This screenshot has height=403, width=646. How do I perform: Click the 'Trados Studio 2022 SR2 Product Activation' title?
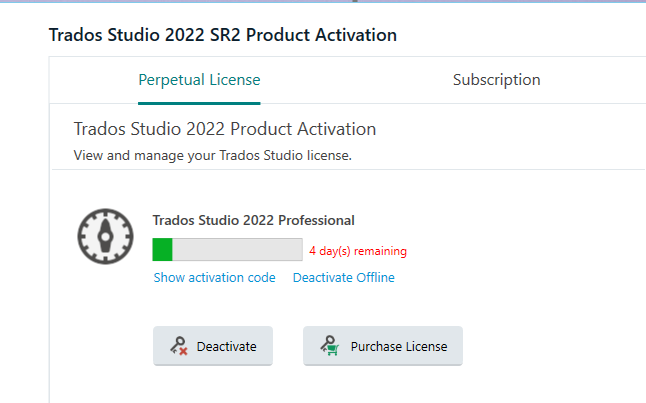[223, 35]
